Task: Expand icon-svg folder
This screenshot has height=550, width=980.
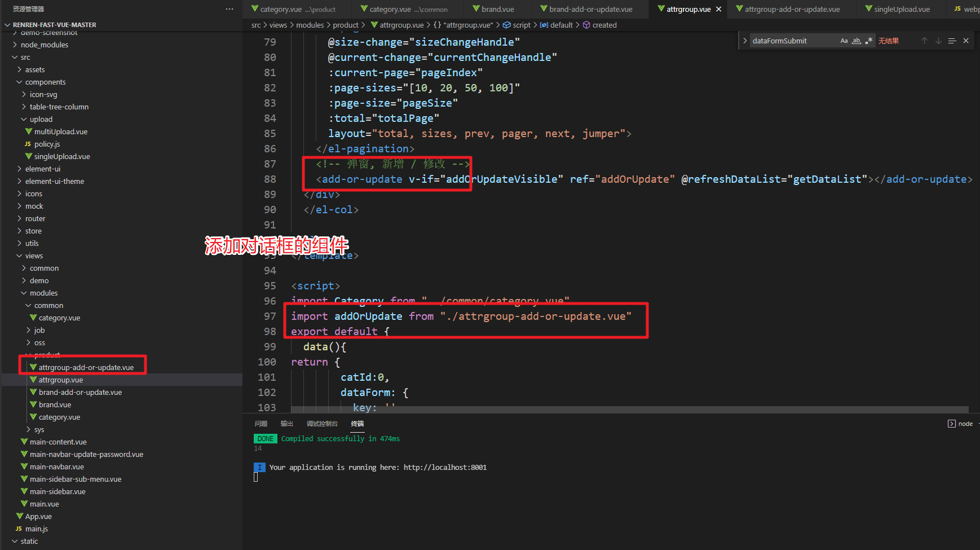Action: click(x=43, y=95)
